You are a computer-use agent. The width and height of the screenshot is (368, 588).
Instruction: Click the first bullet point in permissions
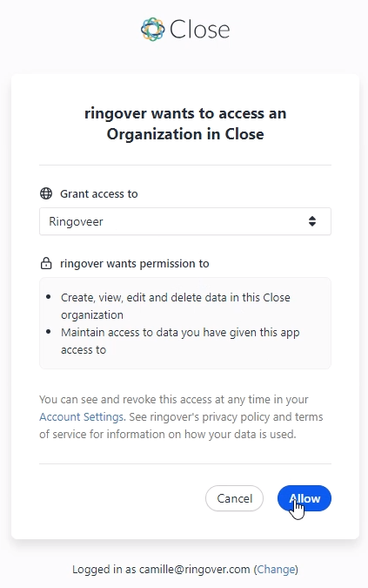point(49,297)
